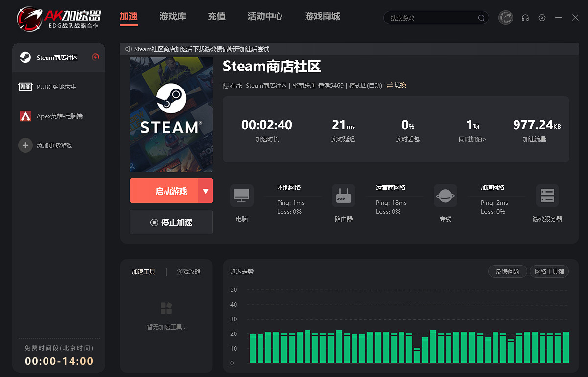Click the 电脑 local network icon
The height and width of the screenshot is (377, 588).
click(x=242, y=195)
